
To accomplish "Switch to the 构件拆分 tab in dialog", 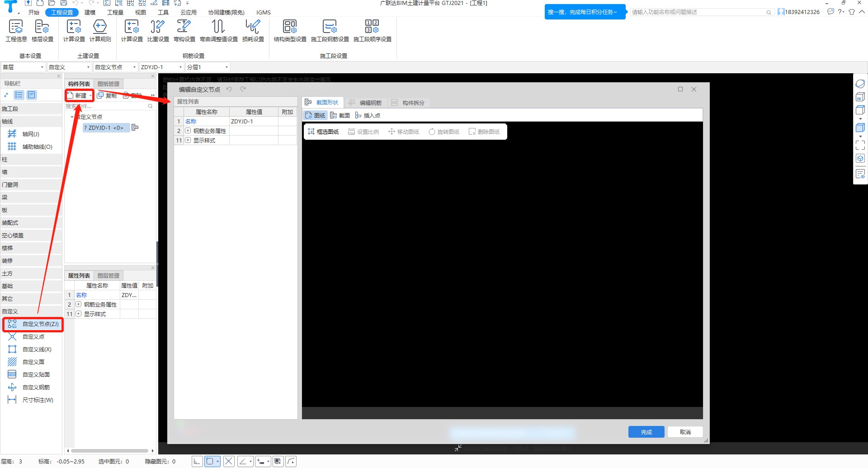I will [408, 103].
